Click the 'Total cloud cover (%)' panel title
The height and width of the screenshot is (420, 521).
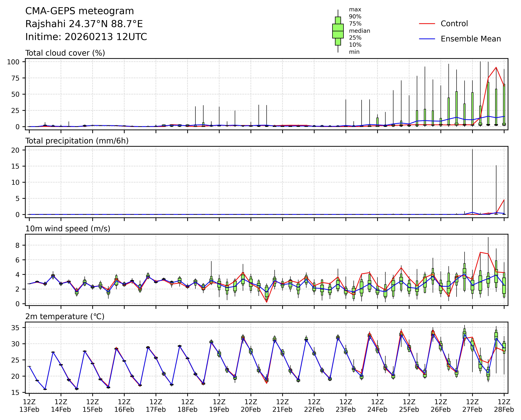(65, 53)
